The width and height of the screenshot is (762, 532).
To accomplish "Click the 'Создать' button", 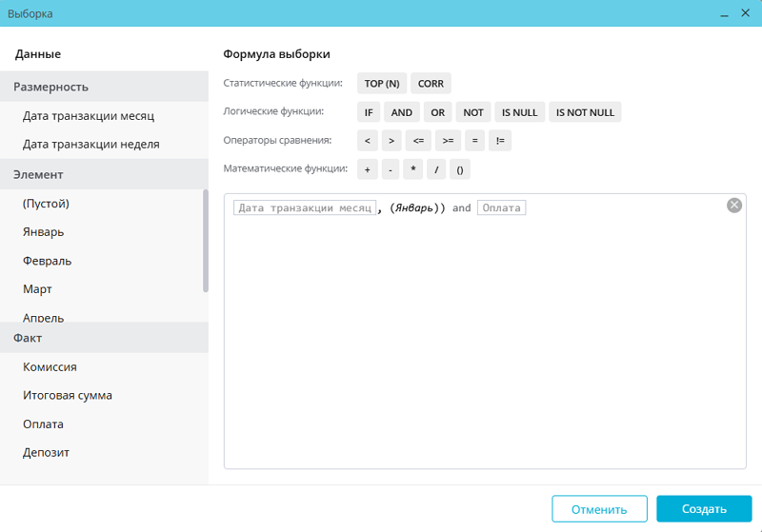I will pyautogui.click(x=704, y=509).
